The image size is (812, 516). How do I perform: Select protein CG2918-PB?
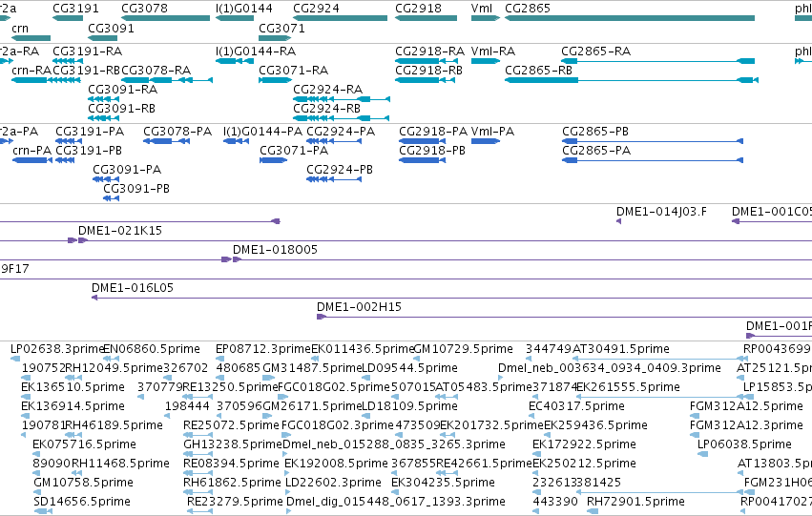pos(432,151)
